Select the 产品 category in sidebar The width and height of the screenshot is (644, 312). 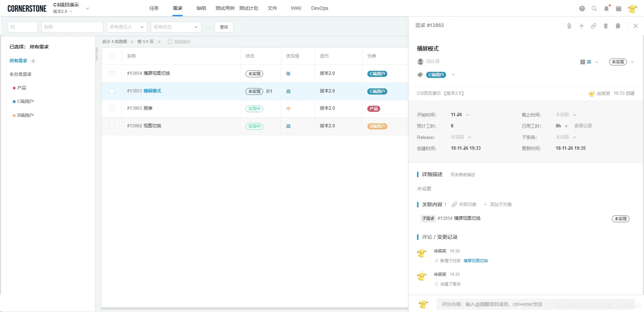pyautogui.click(x=22, y=88)
